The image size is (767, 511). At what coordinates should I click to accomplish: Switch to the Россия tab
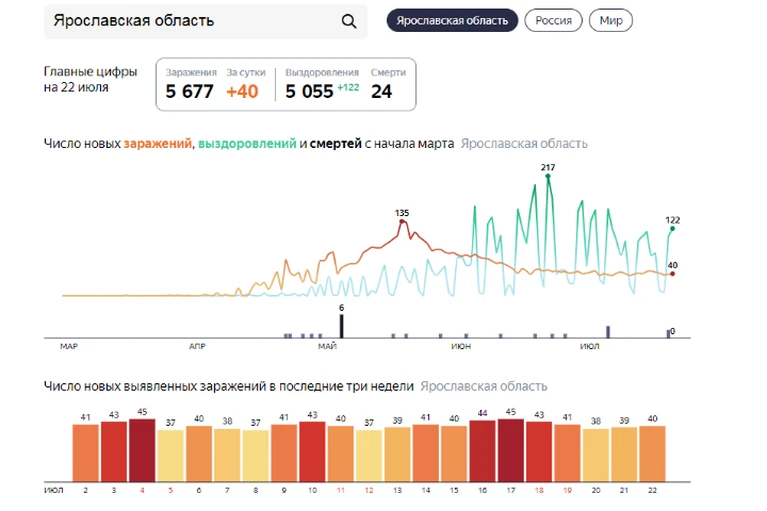[x=553, y=21]
